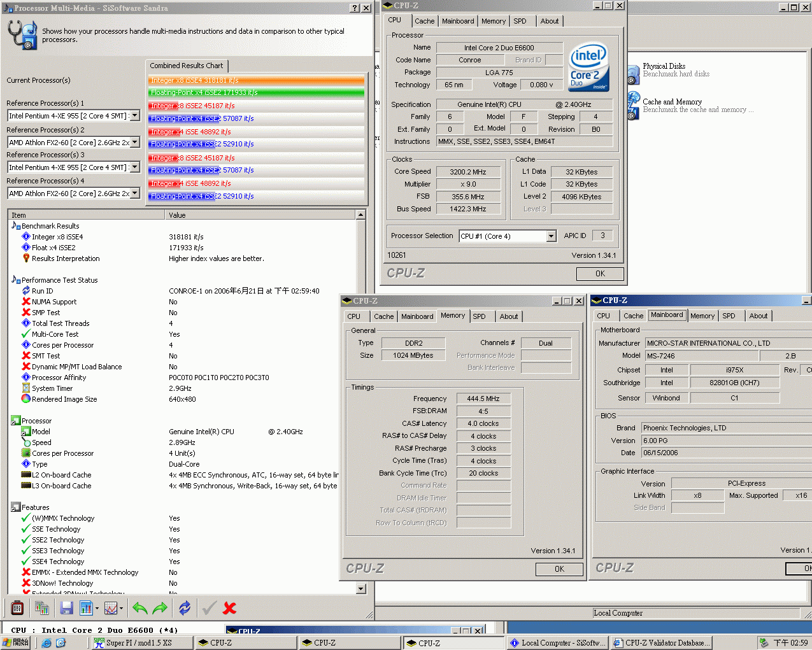
Task: Launch Internet Explorer from quick launch
Action: coord(46,643)
